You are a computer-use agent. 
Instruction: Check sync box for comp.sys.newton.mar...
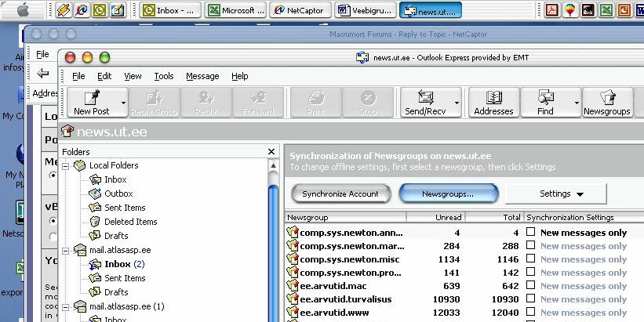[x=530, y=245]
